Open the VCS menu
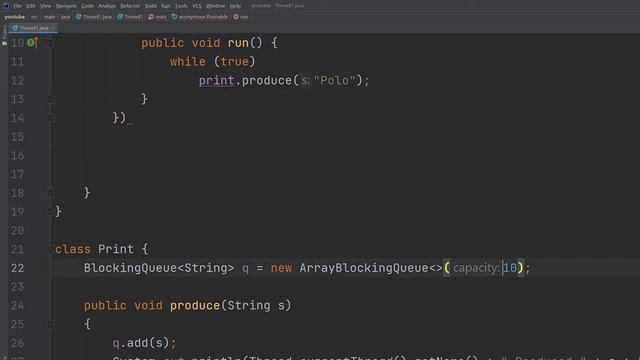Viewport: 640px width, 360px height. click(197, 6)
